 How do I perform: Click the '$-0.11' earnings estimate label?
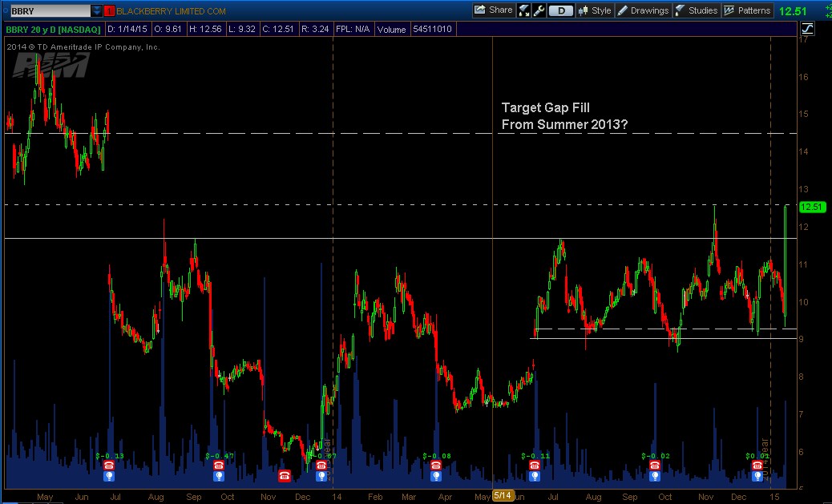point(535,456)
